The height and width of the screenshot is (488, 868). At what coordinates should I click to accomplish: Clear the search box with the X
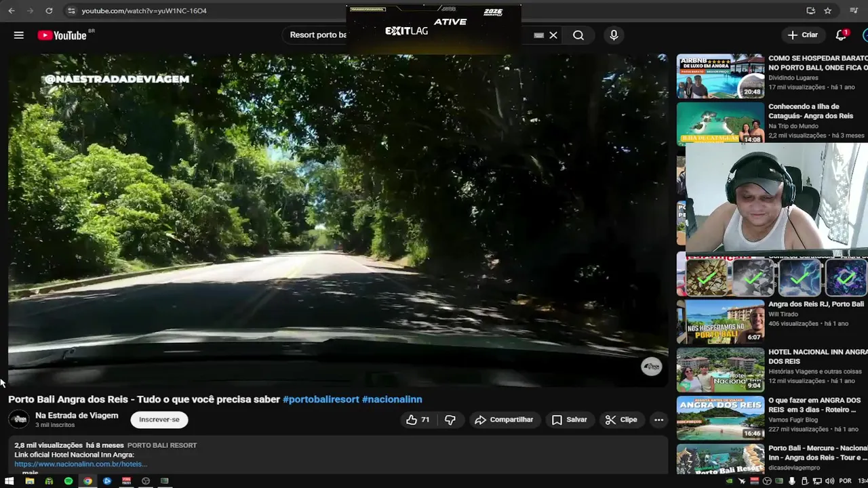point(553,35)
